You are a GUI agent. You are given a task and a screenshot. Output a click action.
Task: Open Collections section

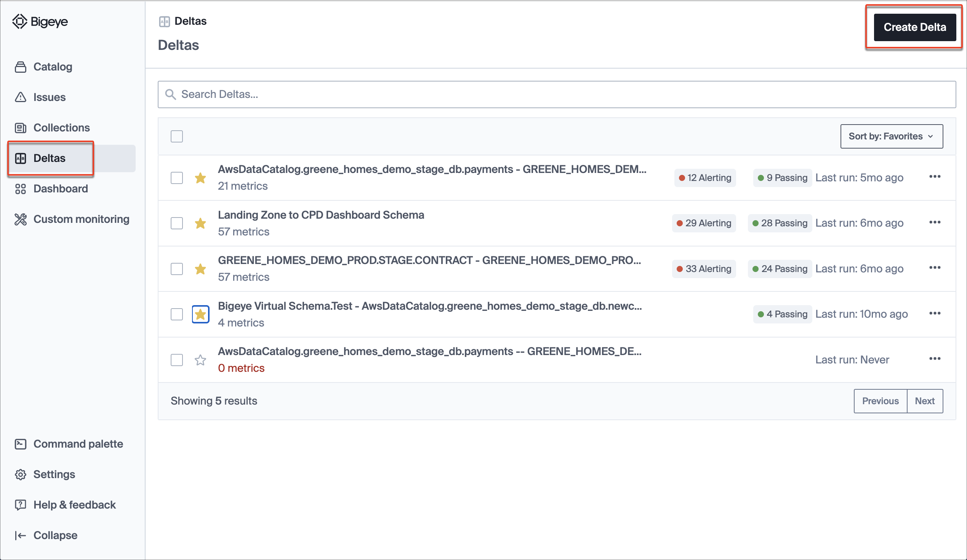[62, 126]
